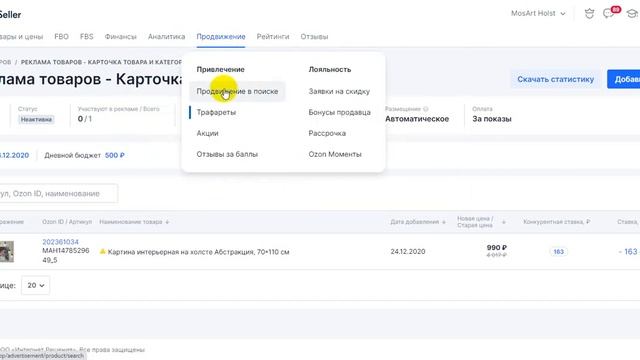
Task: Select Продвижение в поиске menu item
Action: coord(237,91)
